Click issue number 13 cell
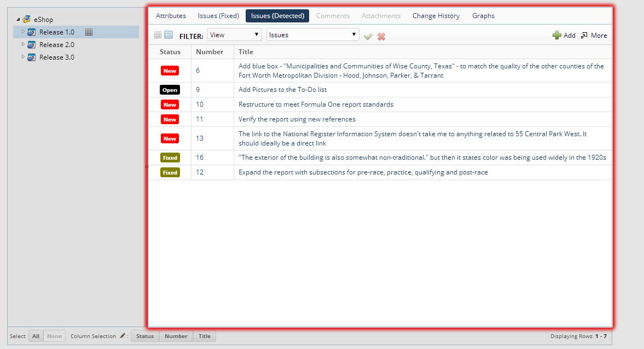The image size is (644, 349). pos(212,138)
